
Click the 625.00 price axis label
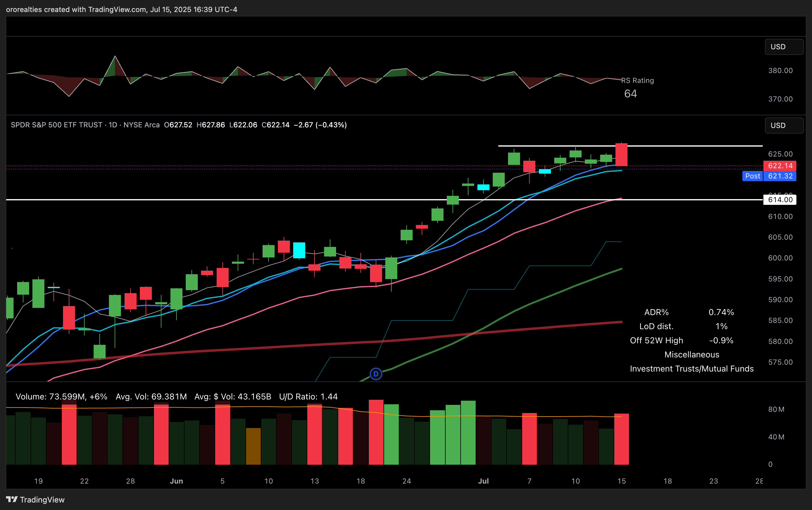click(780, 154)
